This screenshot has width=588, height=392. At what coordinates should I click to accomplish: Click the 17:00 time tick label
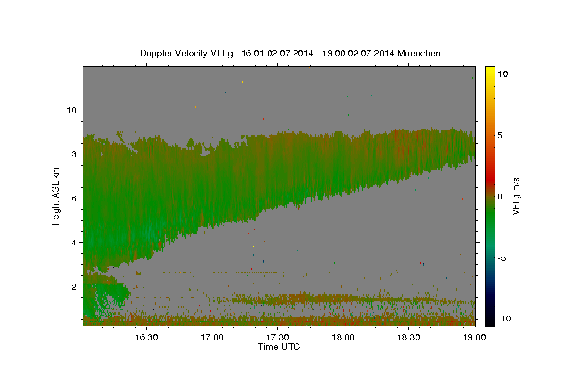pos(212,337)
